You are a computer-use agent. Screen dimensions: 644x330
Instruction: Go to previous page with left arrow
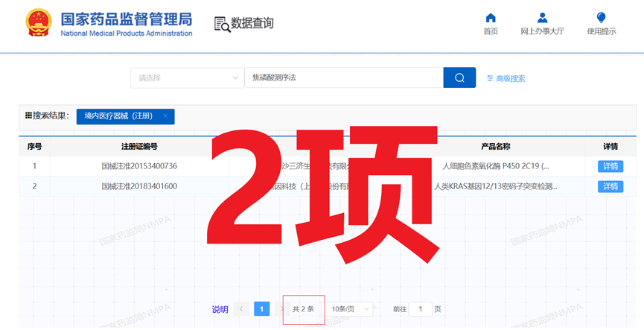(241, 309)
